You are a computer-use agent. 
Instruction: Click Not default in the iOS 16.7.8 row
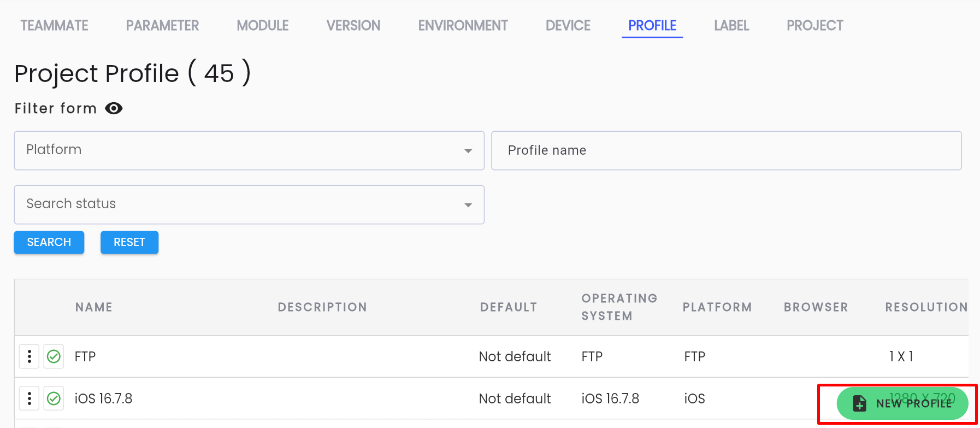click(x=515, y=398)
